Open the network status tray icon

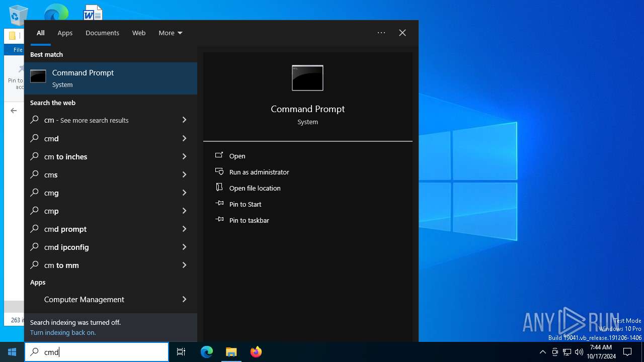[x=567, y=352]
